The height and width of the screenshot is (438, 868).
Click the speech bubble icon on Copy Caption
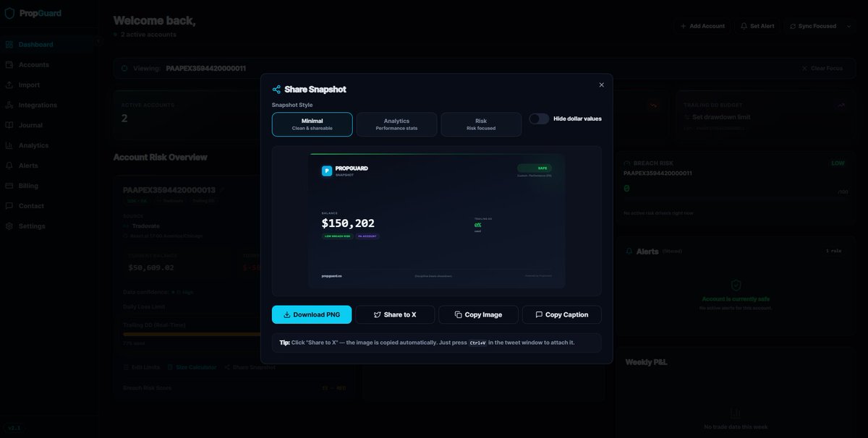pyautogui.click(x=539, y=315)
